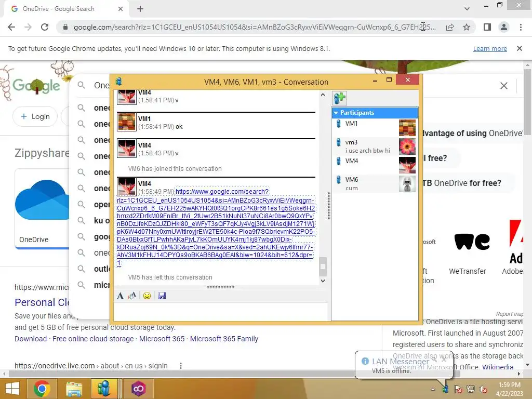Go back in Chrome
The image size is (532, 399).
pos(11,27)
